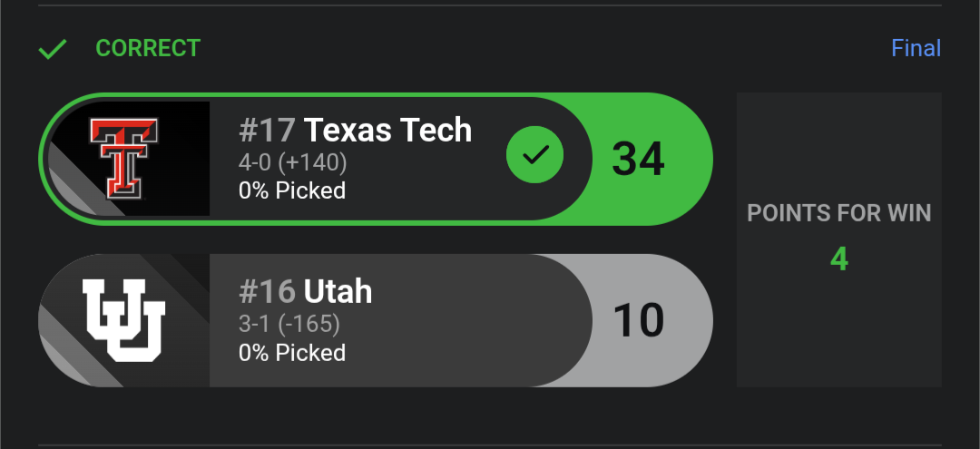Click the #16 ranking number
This screenshot has height=449, width=980.
coord(267,292)
